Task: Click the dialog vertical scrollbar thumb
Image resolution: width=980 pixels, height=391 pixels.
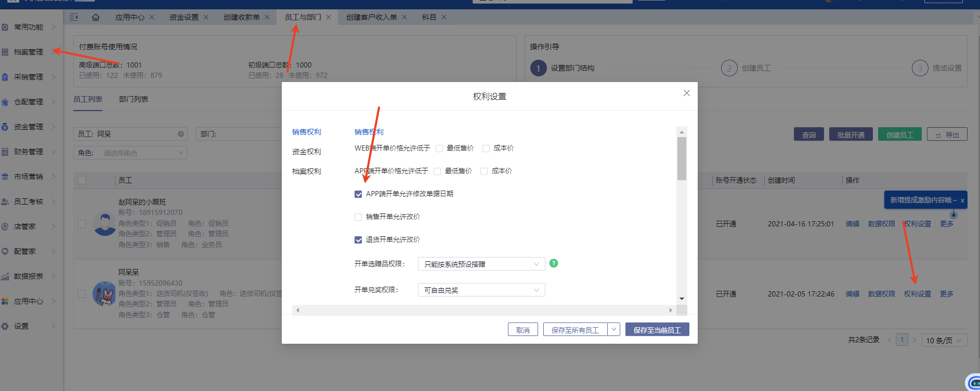Action: click(x=682, y=158)
